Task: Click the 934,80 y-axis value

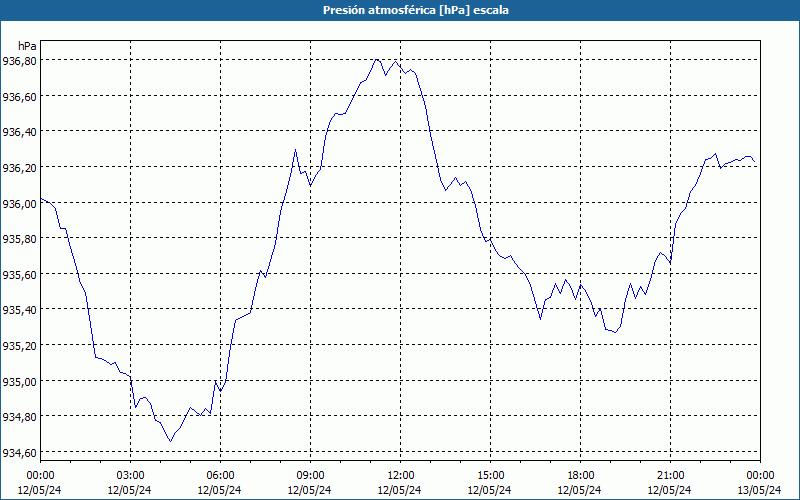Action: pyautogui.click(x=19, y=417)
